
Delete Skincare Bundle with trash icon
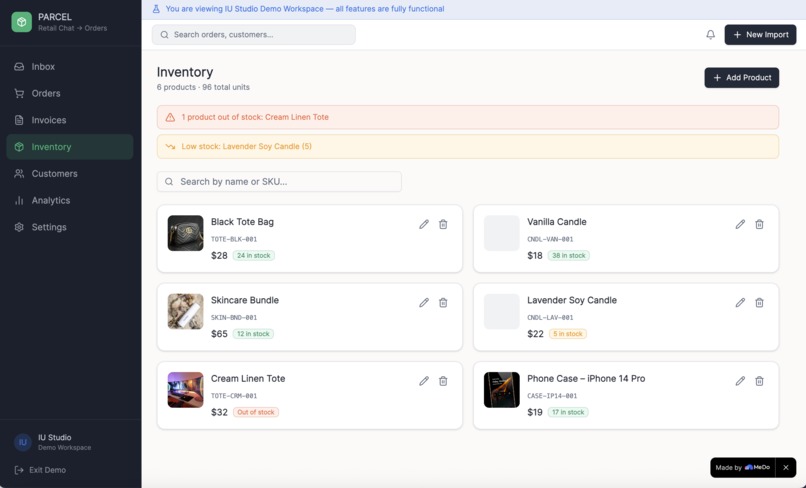(443, 302)
